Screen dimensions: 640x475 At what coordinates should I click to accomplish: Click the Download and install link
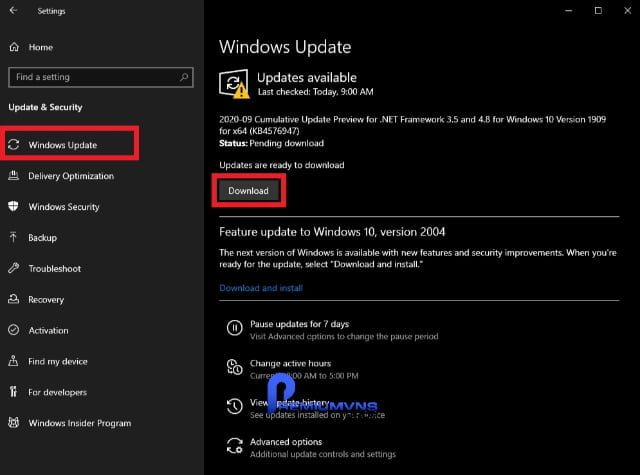[x=261, y=288]
